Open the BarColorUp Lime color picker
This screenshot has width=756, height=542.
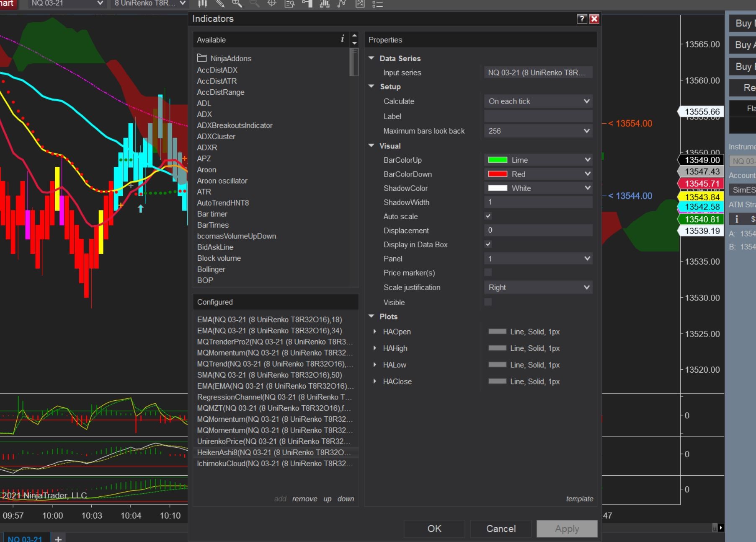click(x=538, y=160)
